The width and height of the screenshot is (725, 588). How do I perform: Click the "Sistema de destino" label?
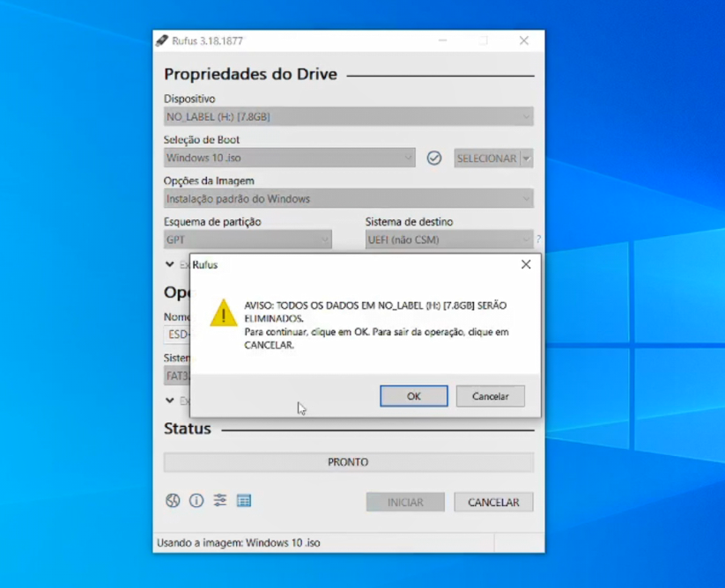(410, 222)
